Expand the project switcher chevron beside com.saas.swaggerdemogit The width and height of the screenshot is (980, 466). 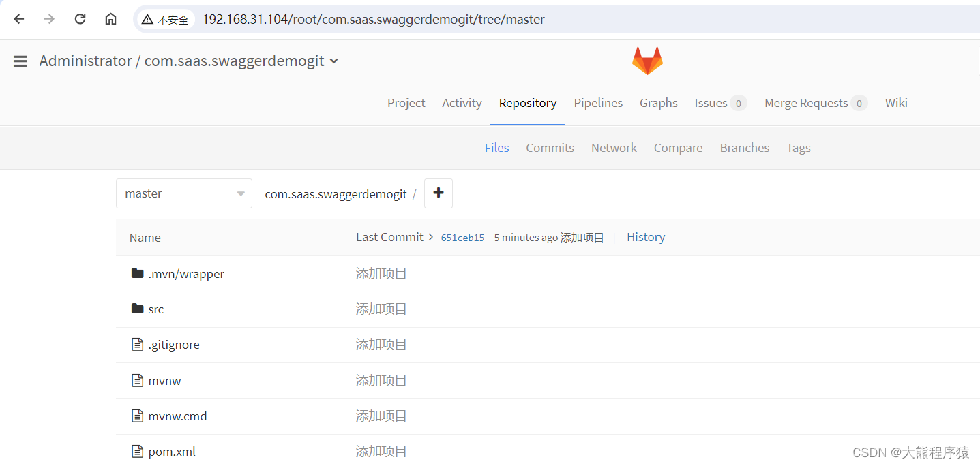coord(333,61)
